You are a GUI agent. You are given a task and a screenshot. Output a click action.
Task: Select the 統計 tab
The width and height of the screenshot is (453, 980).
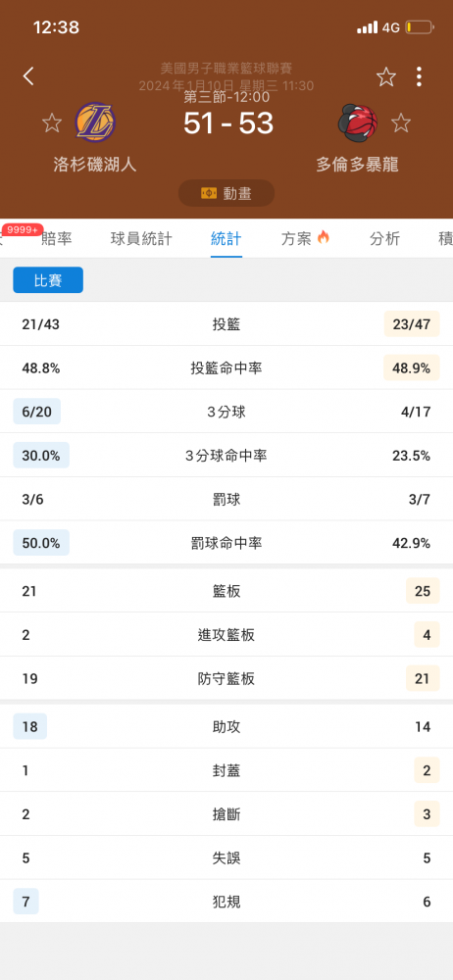(226, 238)
